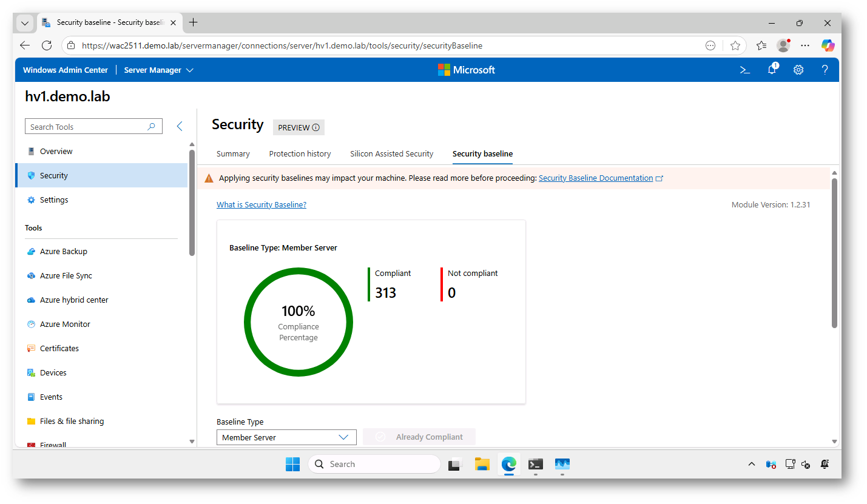867x504 pixels.
Task: Switch to Terminal on the taskbar
Action: coord(535,465)
